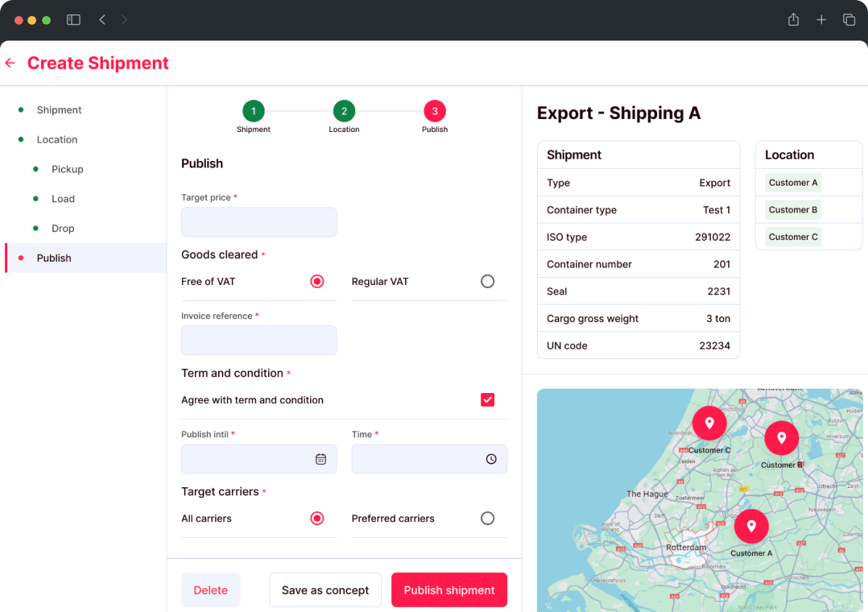Uncheck Agree with term and condition
The image size is (868, 612).
488,400
